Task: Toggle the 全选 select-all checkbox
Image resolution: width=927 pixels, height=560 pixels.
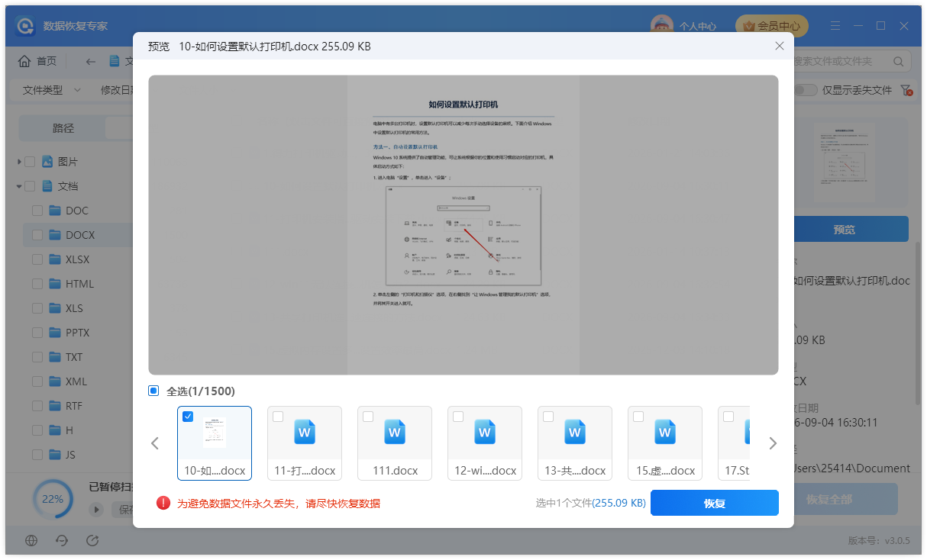Action: point(153,391)
